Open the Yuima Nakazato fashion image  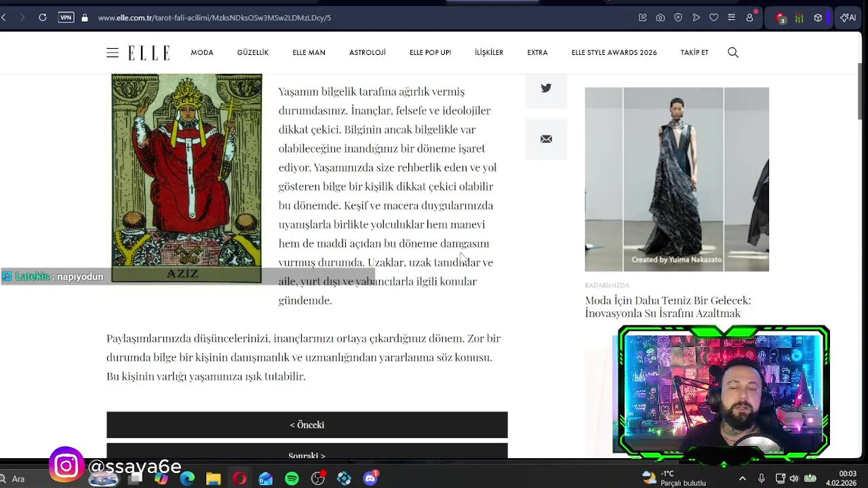[677, 179]
